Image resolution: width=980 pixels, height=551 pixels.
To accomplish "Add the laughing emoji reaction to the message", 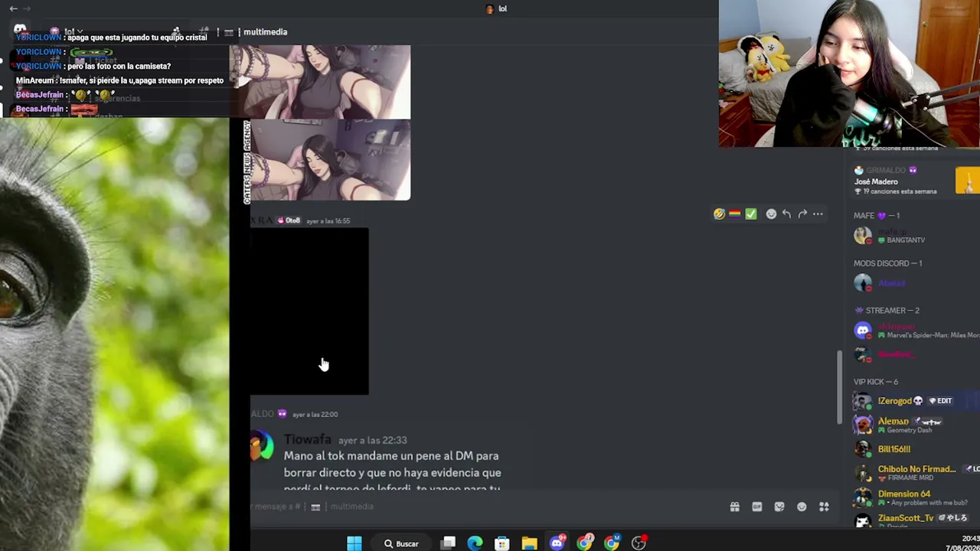I will point(719,214).
